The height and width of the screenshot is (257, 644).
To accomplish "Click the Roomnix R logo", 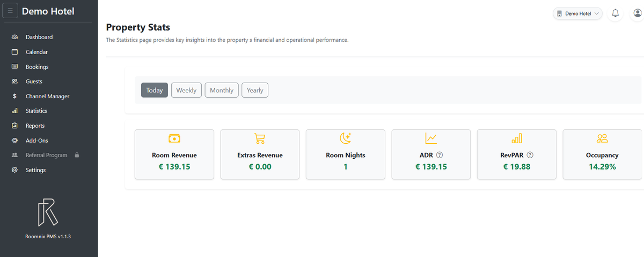I will [48, 212].
